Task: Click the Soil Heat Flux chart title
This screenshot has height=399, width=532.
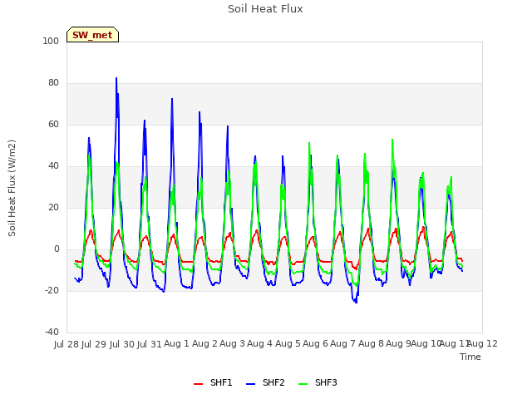Action: point(265,9)
